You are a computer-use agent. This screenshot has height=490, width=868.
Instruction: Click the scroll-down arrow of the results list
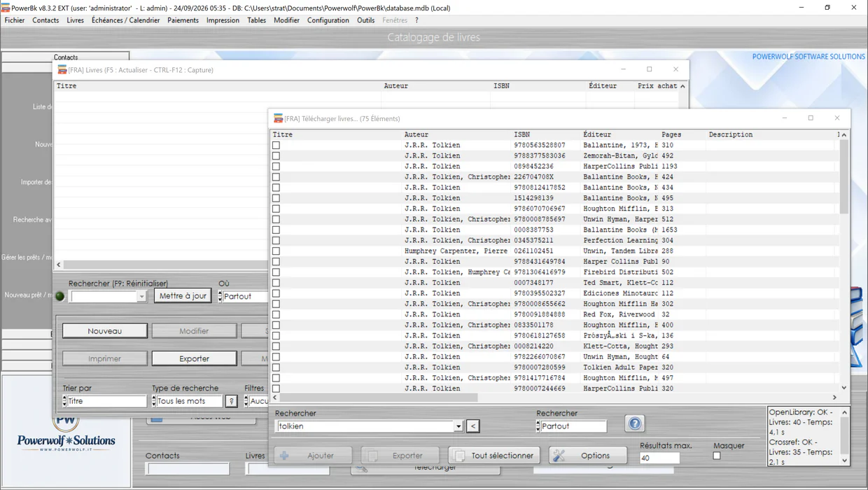[843, 388]
